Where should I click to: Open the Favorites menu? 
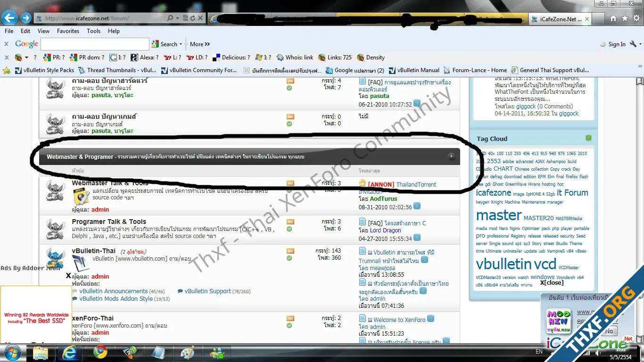(x=68, y=31)
